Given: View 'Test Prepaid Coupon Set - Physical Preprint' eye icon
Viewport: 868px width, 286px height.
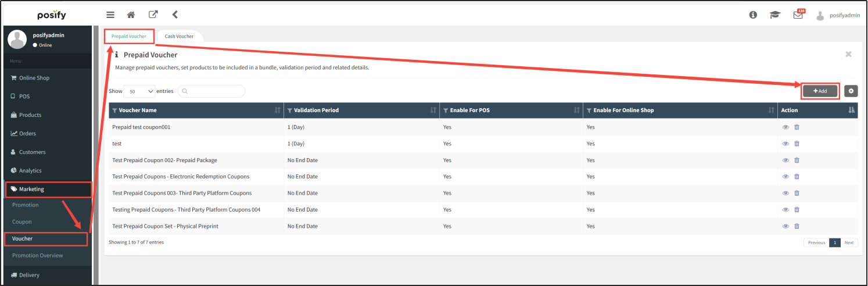Looking at the screenshot, I should pyautogui.click(x=785, y=226).
